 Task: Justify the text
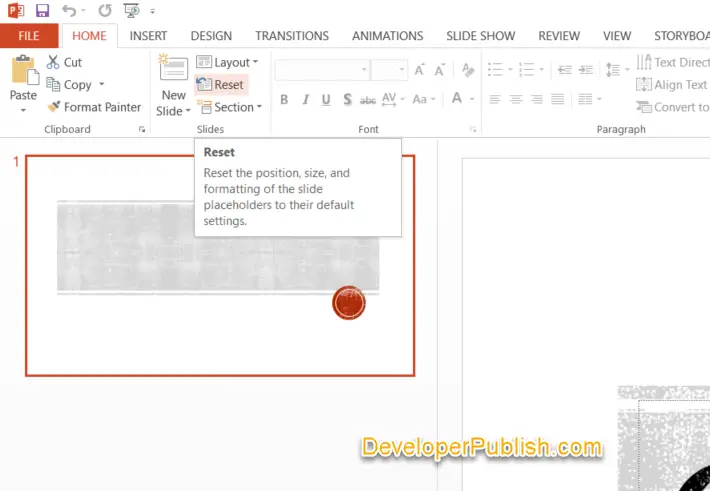(557, 99)
